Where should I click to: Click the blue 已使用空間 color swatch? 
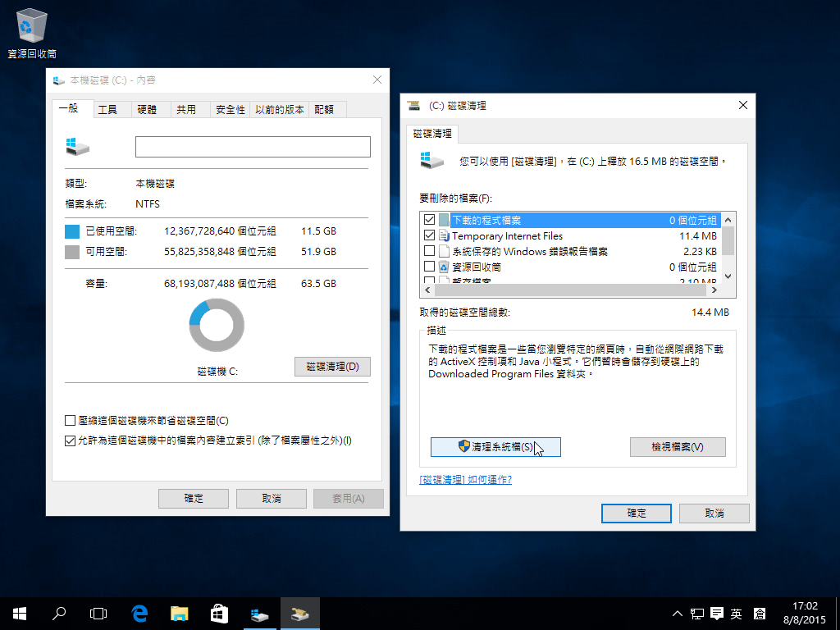click(x=72, y=231)
